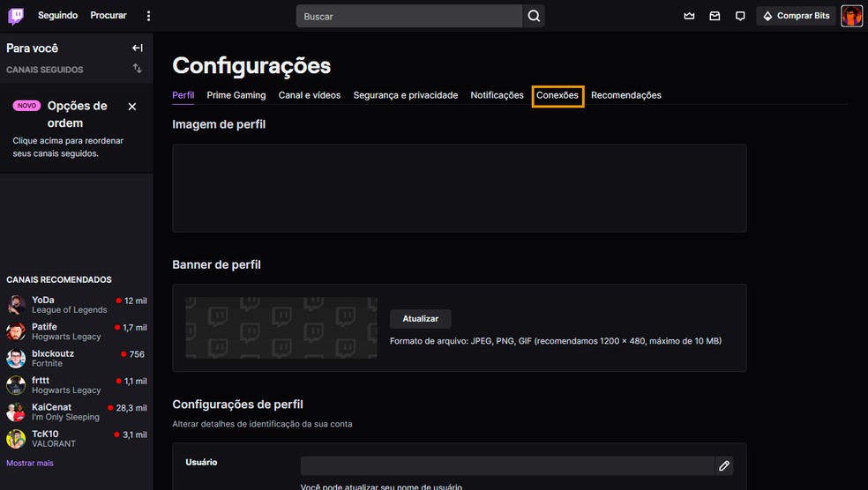Switch to Canal e vídeos tab

310,95
